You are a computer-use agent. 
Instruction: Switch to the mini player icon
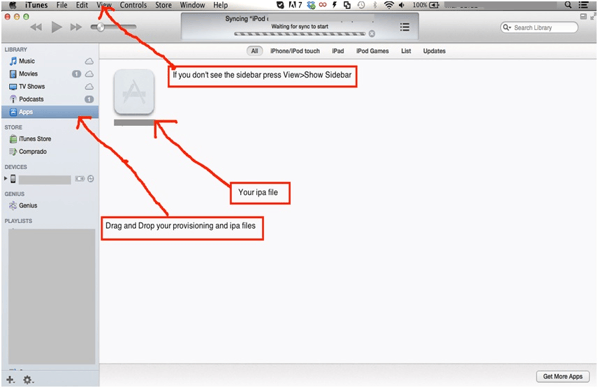tap(583, 16)
